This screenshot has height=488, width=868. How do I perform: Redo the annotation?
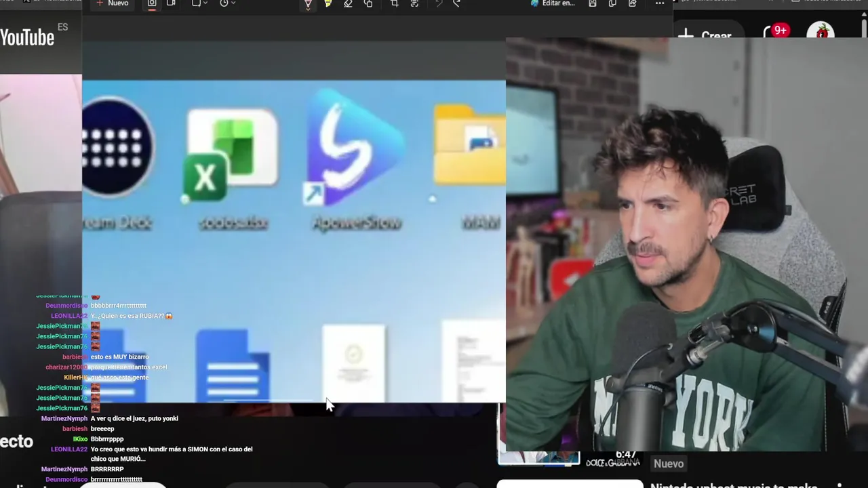click(456, 3)
